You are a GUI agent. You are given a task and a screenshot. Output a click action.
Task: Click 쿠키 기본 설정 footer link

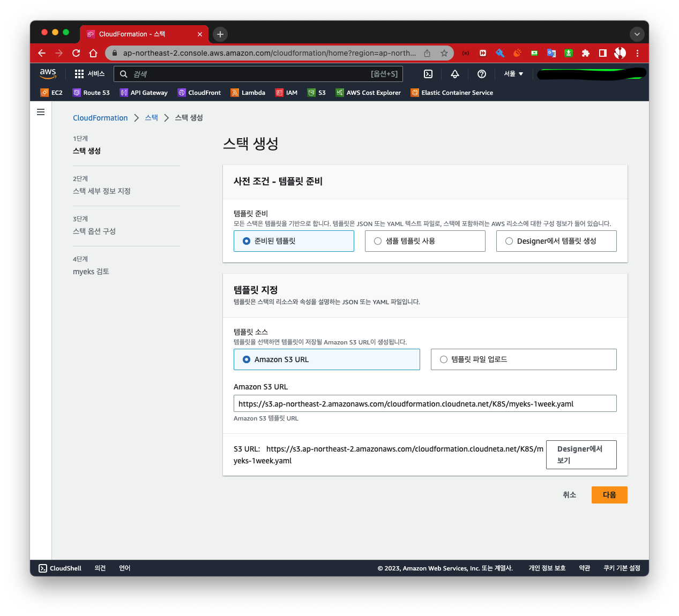(622, 568)
